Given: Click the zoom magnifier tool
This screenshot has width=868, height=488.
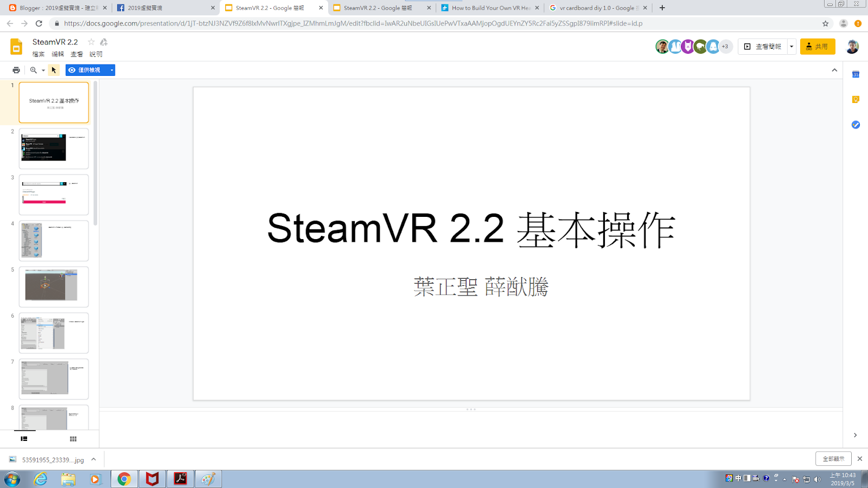Looking at the screenshot, I should click(x=34, y=70).
